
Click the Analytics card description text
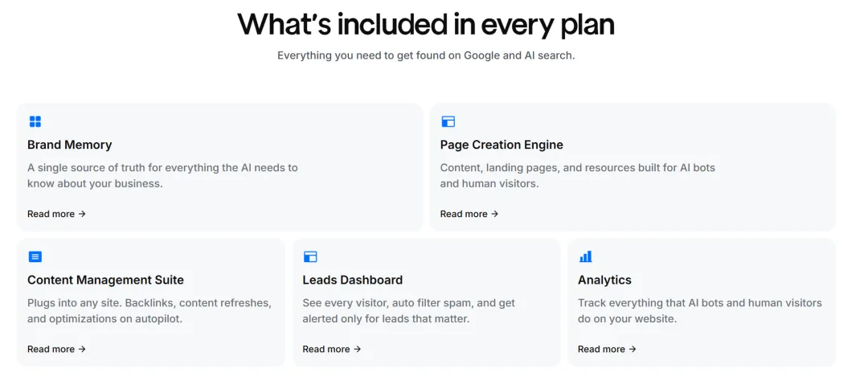coord(699,310)
